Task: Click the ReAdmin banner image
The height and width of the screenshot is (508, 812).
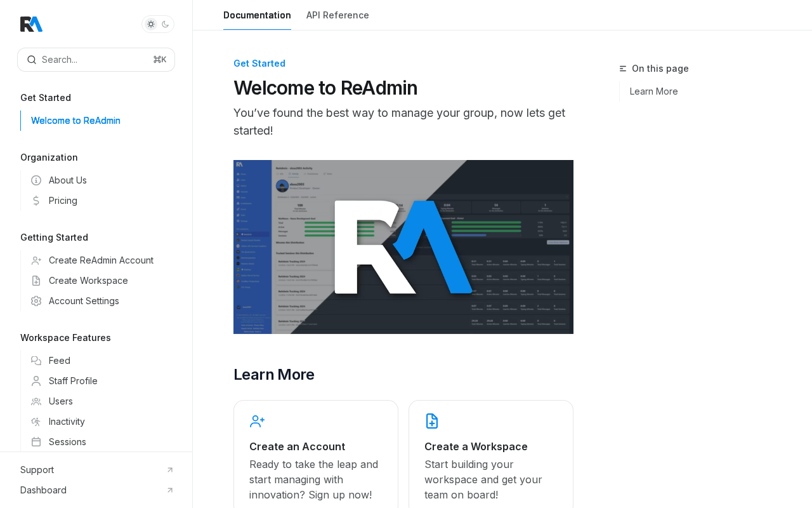Action: point(403,247)
